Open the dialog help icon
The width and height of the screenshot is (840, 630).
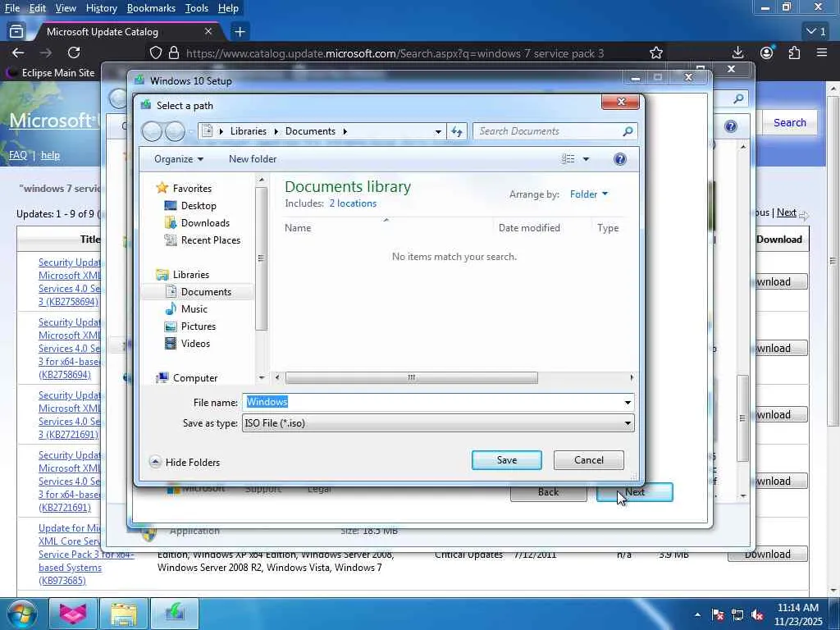tap(620, 159)
